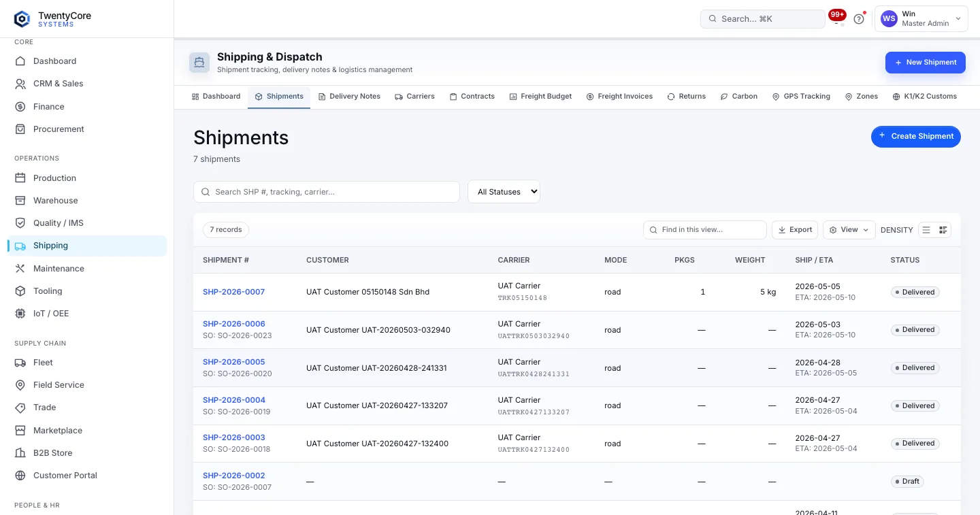Image resolution: width=980 pixels, height=515 pixels.
Task: Open the GPS Tracking tab
Action: point(801,97)
